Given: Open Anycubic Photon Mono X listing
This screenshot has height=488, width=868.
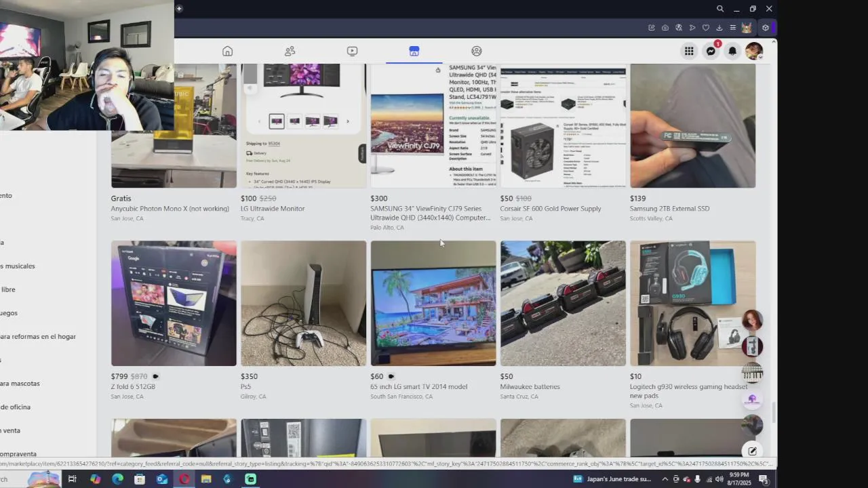Looking at the screenshot, I should pyautogui.click(x=170, y=209).
